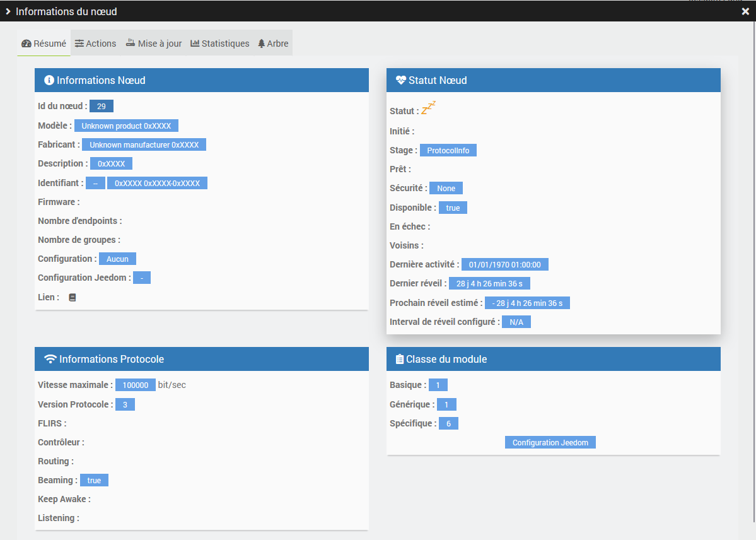Viewport: 756px width, 540px height.
Task: Click the sleeping Zzz status icon
Action: point(428,108)
